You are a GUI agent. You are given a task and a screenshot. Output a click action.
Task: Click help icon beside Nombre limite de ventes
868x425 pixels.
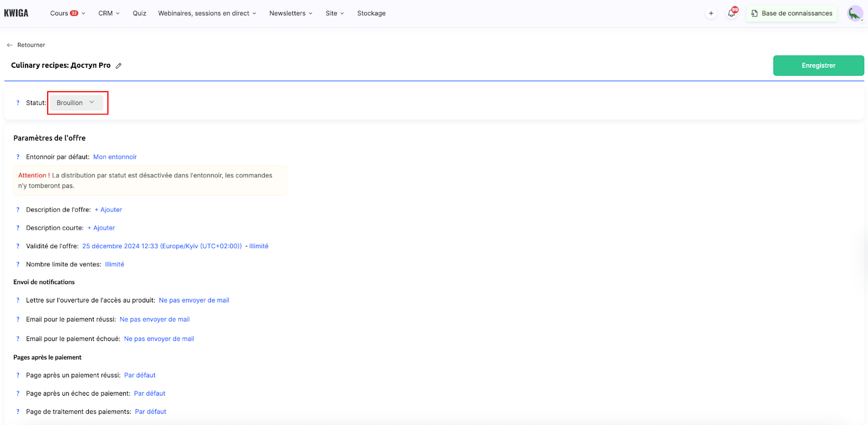point(18,265)
